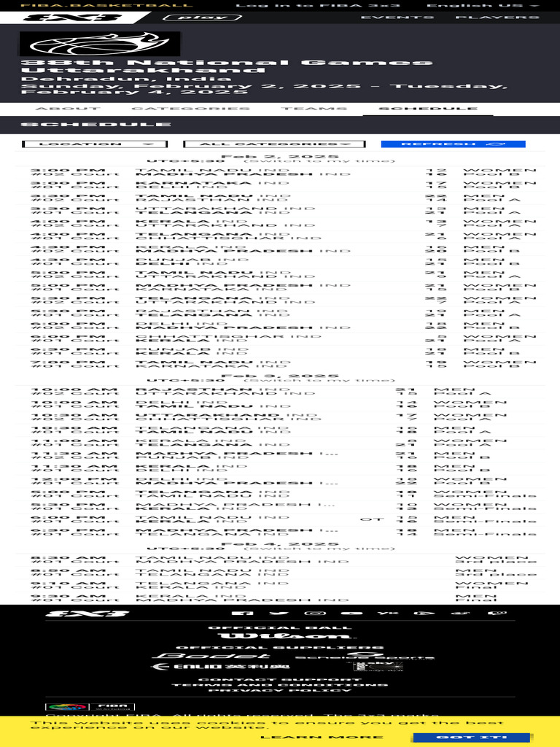Open the 8:30 AM women 3rd place game
560x747 pixels.
click(x=280, y=560)
